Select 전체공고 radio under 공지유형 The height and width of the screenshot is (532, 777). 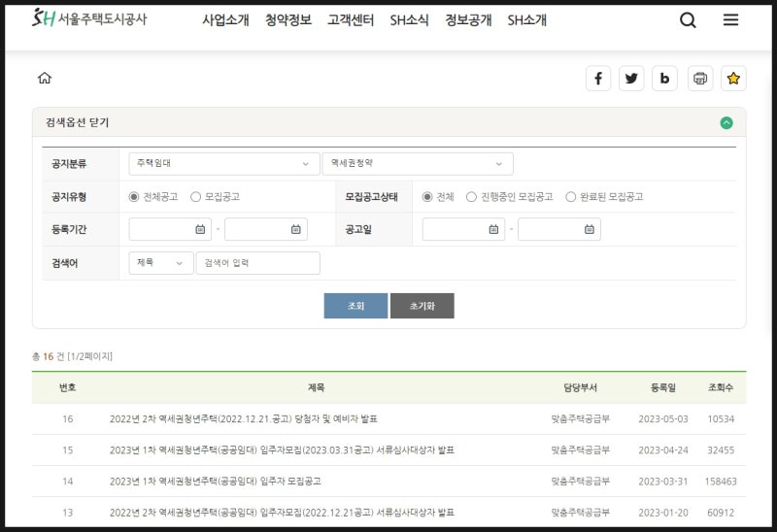point(134,197)
